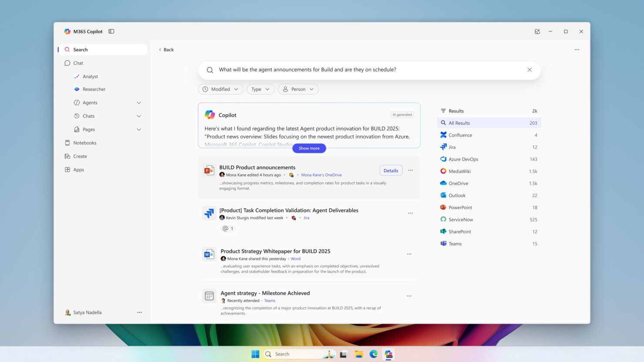644x362 pixels.
Task: Expand the Chats section chevron
Action: [x=139, y=116]
